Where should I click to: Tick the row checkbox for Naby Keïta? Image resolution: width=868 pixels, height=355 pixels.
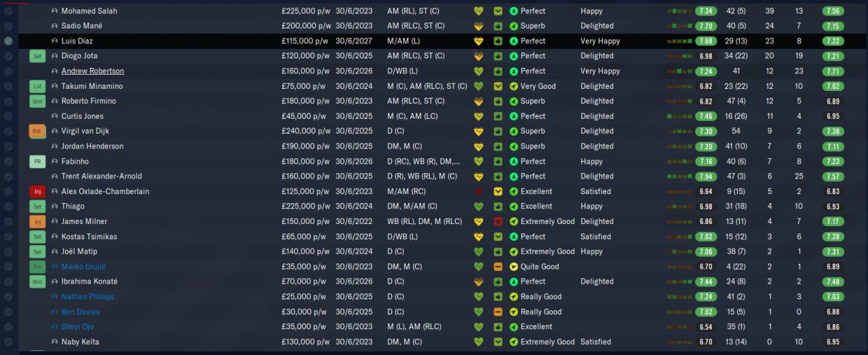pos(8,342)
